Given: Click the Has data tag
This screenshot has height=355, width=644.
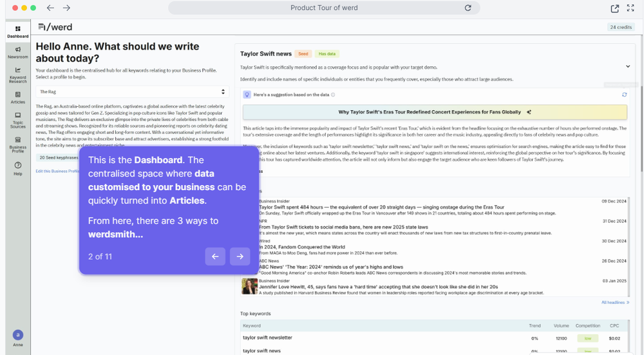Looking at the screenshot, I should pyautogui.click(x=327, y=54).
